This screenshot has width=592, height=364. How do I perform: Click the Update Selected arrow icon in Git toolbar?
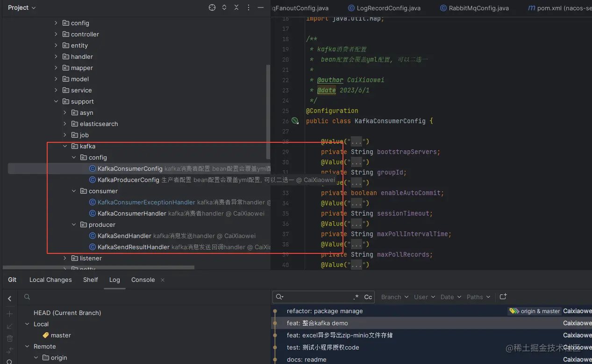pyautogui.click(x=10, y=326)
